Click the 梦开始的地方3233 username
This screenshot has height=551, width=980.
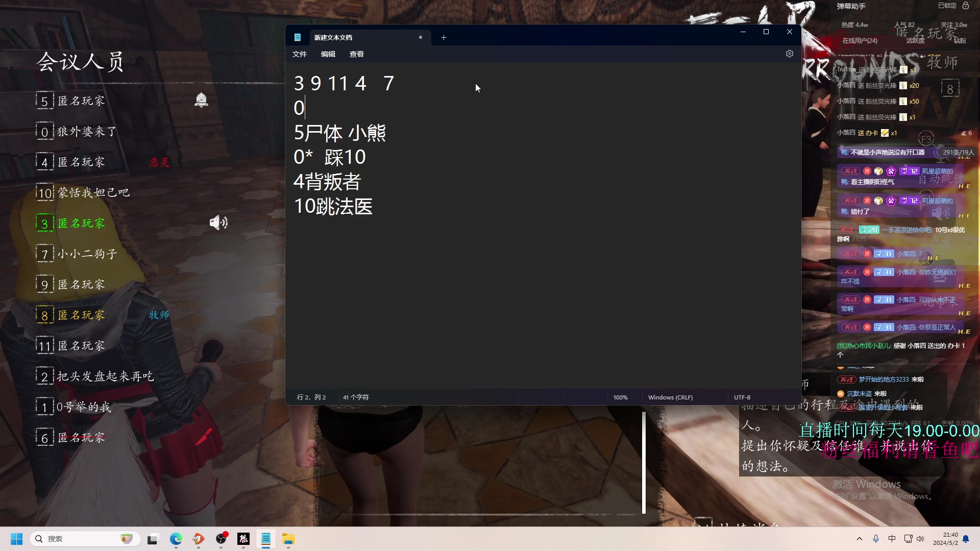click(884, 379)
